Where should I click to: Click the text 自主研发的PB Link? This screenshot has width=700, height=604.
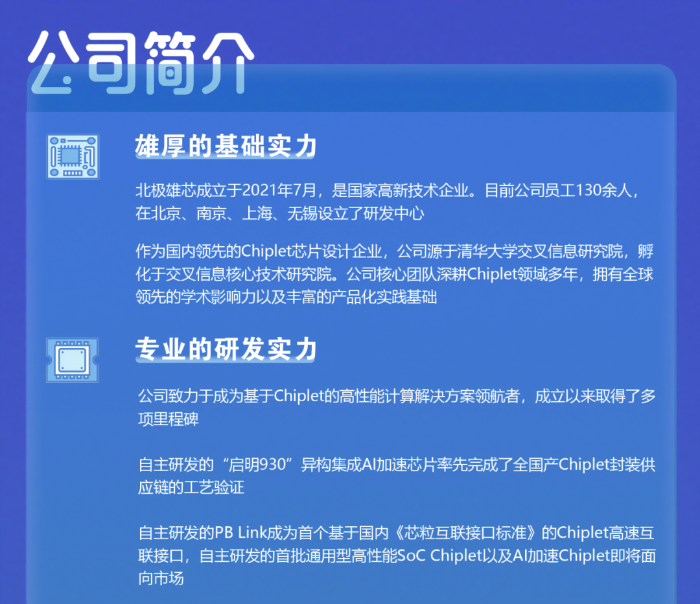(x=199, y=533)
